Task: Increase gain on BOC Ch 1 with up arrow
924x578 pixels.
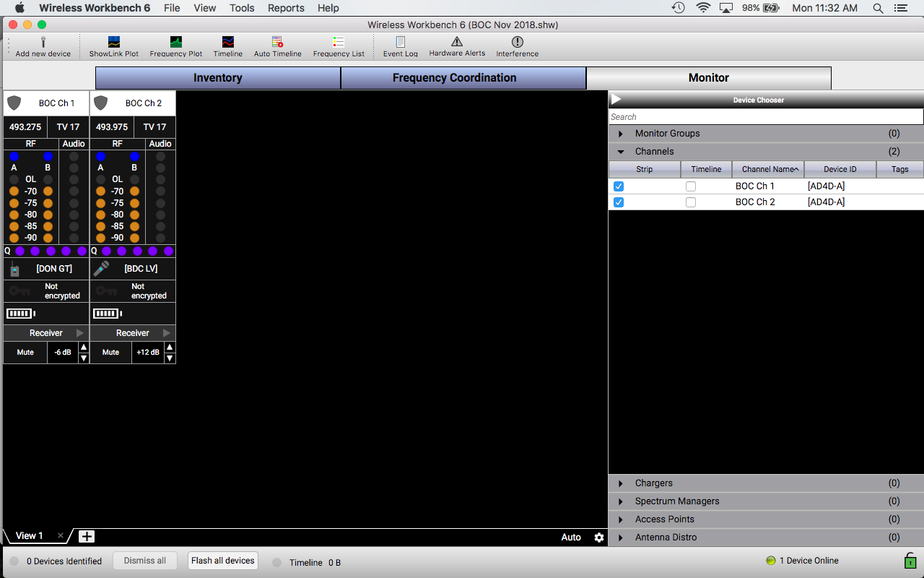Action: [83, 348]
